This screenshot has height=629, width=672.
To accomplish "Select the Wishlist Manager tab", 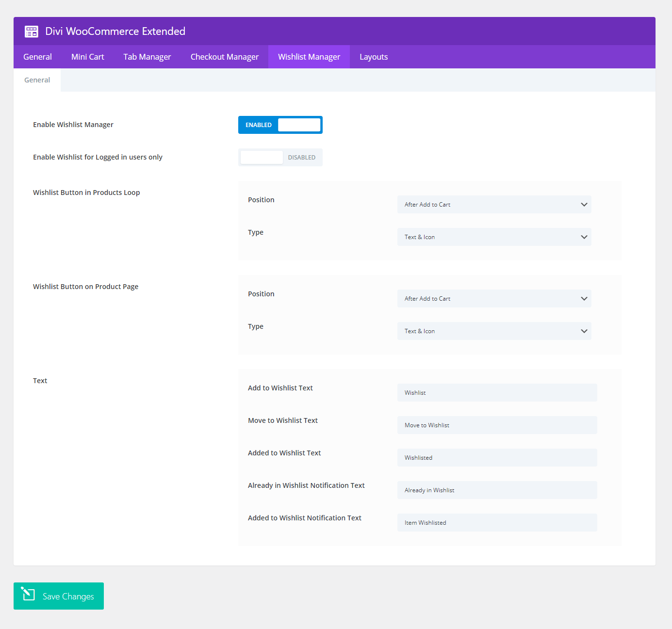I will click(309, 57).
